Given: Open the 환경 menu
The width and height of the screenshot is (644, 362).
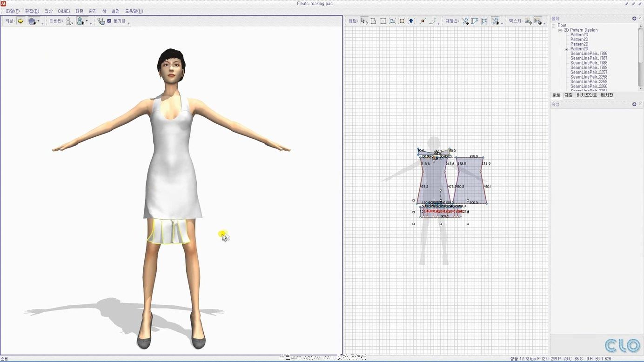Looking at the screenshot, I should pyautogui.click(x=93, y=11).
